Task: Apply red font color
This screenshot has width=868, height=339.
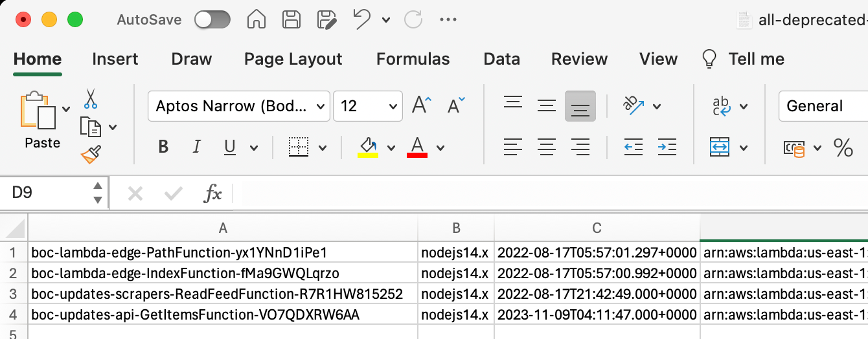Action: click(417, 147)
